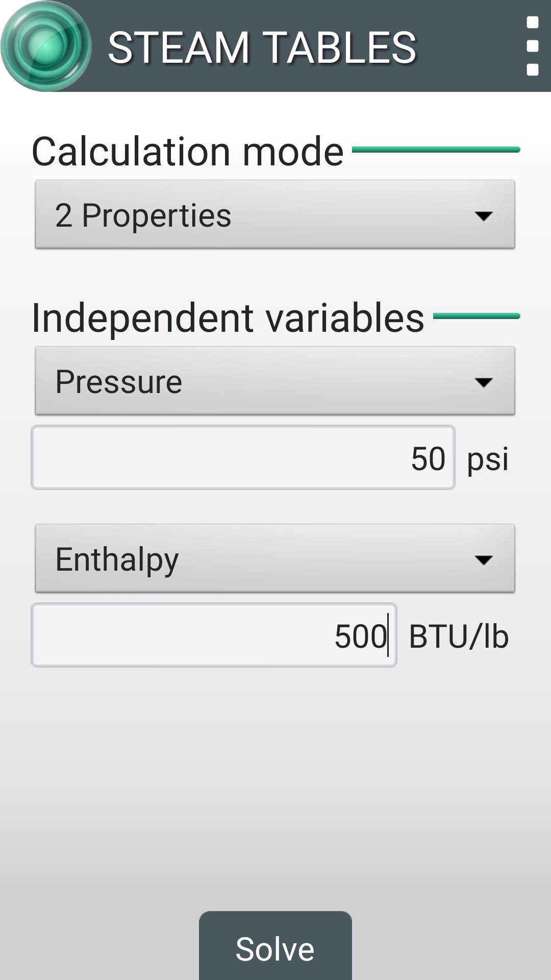Expand the Pressure variable selector
551x980 pixels.
[255, 381]
